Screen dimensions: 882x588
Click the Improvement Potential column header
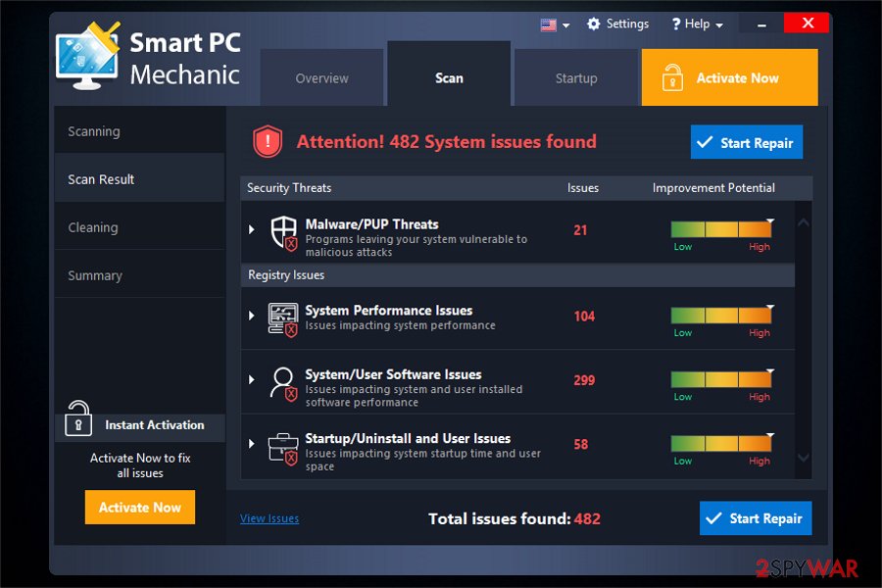pyautogui.click(x=713, y=188)
